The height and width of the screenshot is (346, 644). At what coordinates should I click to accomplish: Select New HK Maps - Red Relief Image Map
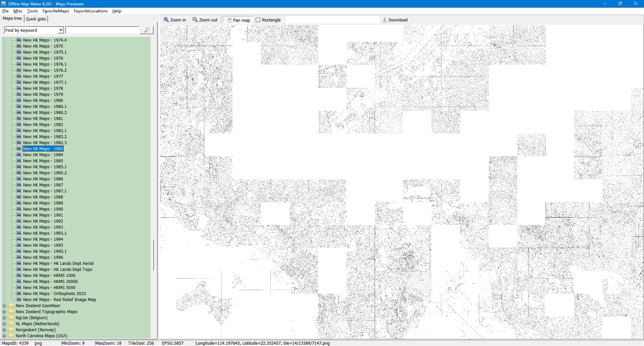click(x=59, y=300)
